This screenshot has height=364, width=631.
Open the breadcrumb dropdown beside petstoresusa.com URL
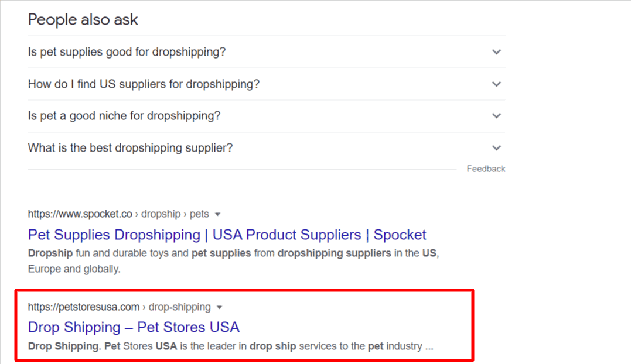(219, 307)
